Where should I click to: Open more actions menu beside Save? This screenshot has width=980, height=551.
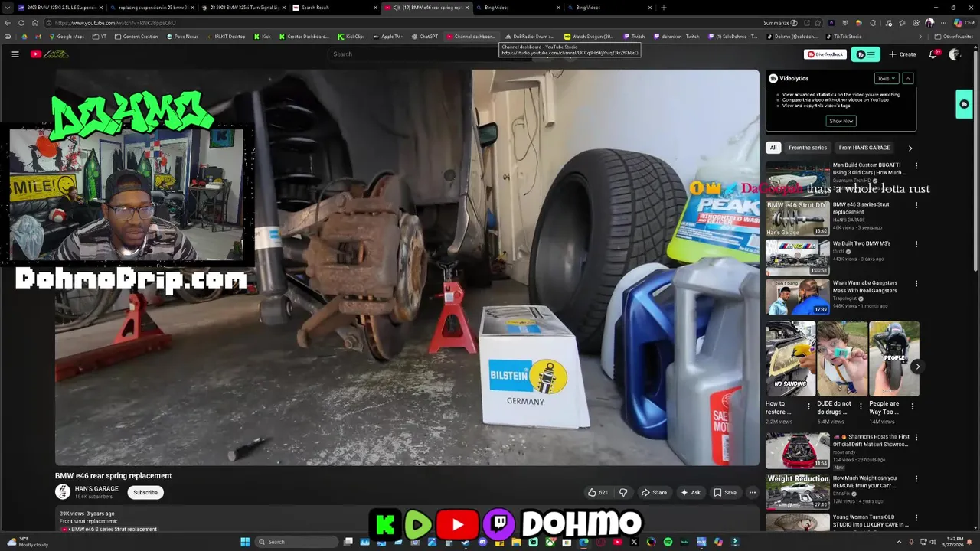753,493
